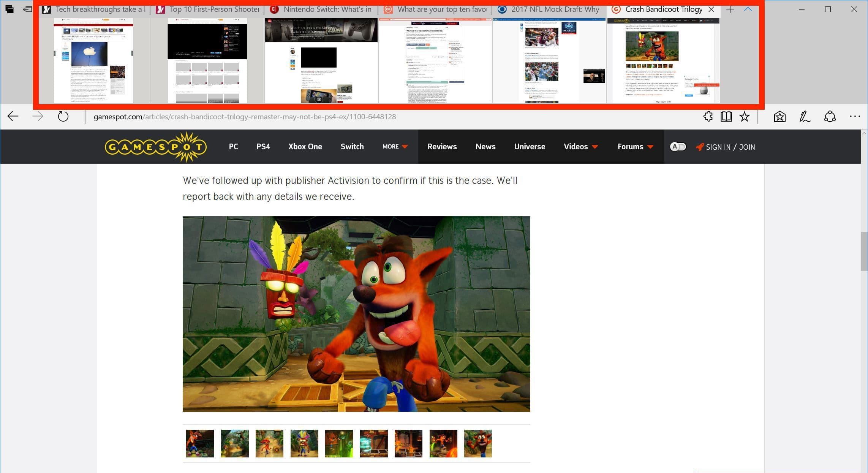Click scrollbar up arrow

(864, 133)
